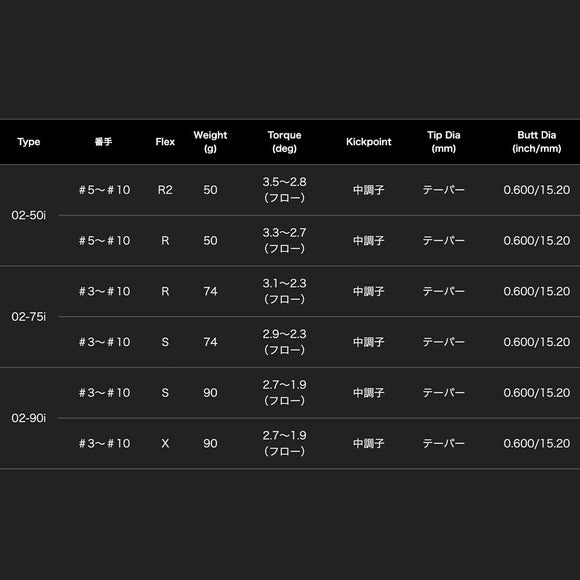This screenshot has height=580, width=580.
Task: Click the Type column header
Action: (28, 142)
